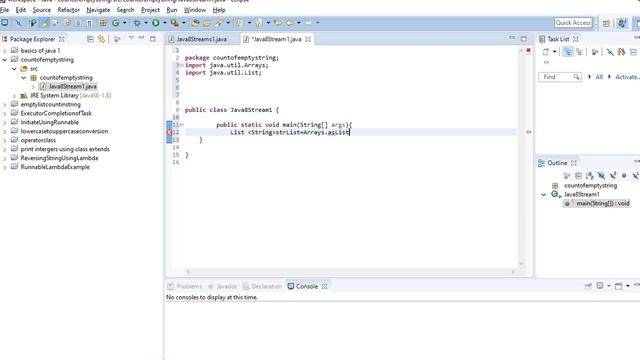Click the Back navigation arrow in toolbar

coord(290,23)
